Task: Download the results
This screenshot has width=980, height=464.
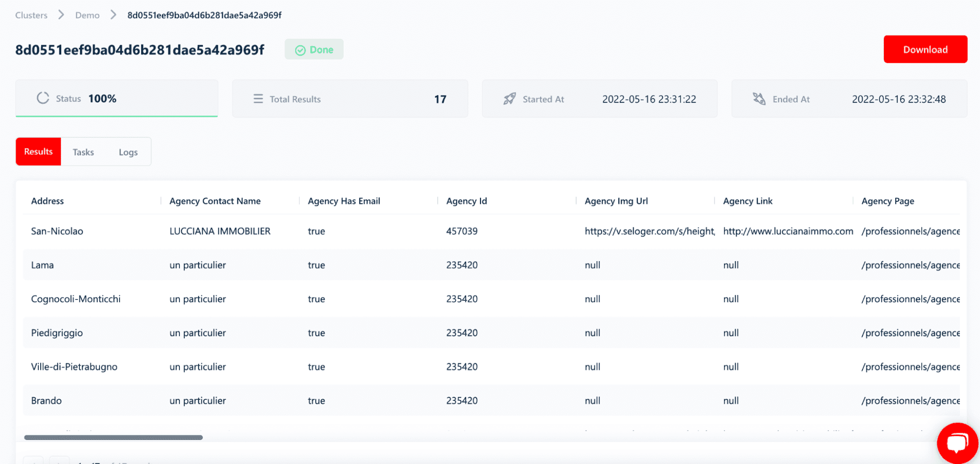Action: pos(925,49)
